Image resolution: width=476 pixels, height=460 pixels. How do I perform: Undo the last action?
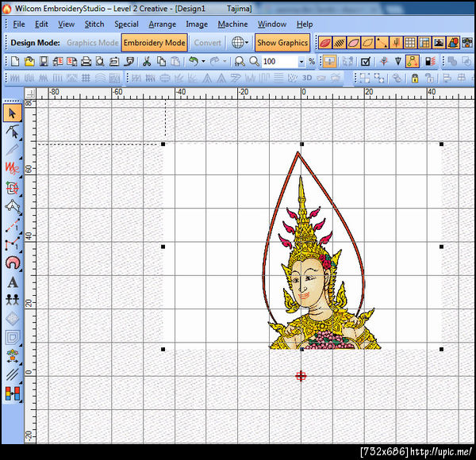pos(194,62)
